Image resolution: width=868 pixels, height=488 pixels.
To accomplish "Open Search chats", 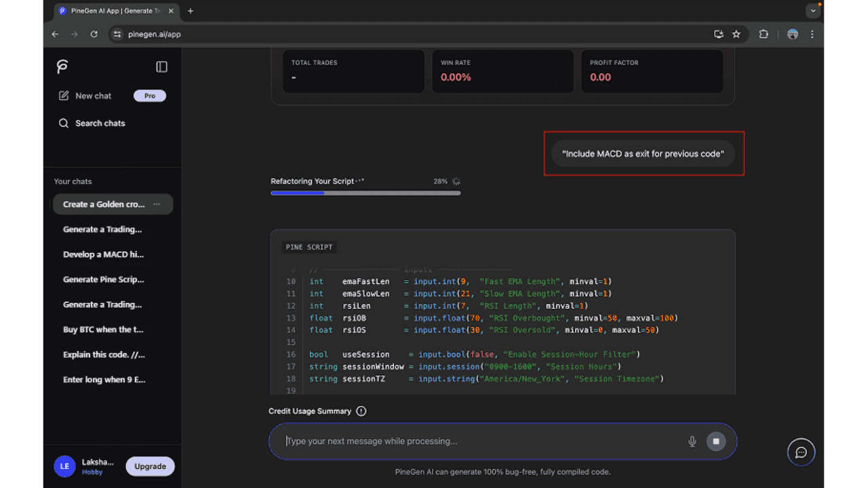I will (x=92, y=123).
